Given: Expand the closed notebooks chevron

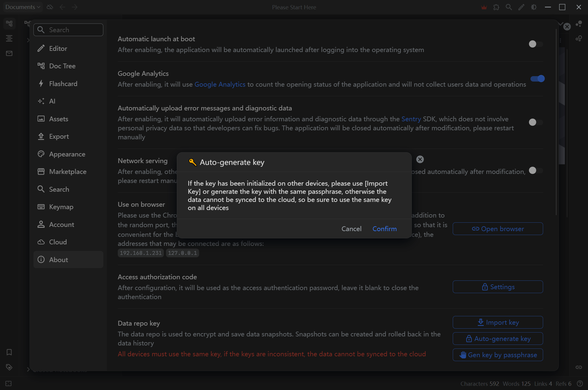Looking at the screenshot, I should 28,369.
